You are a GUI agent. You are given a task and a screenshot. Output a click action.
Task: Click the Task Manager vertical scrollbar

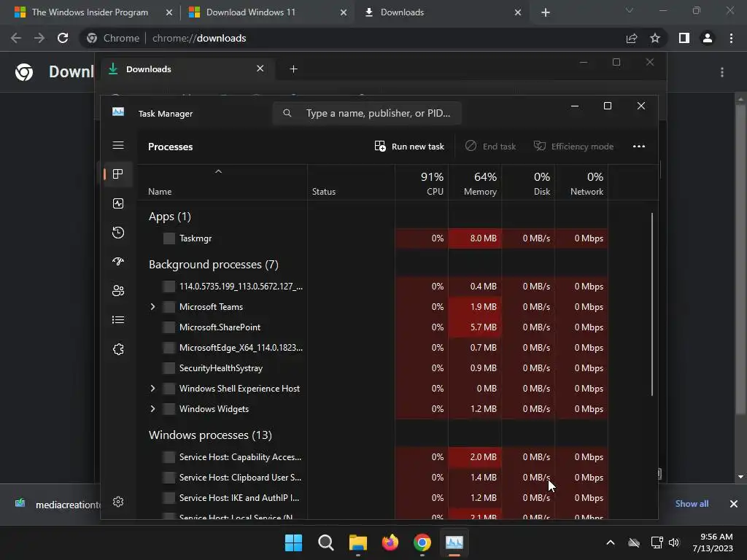651,304
